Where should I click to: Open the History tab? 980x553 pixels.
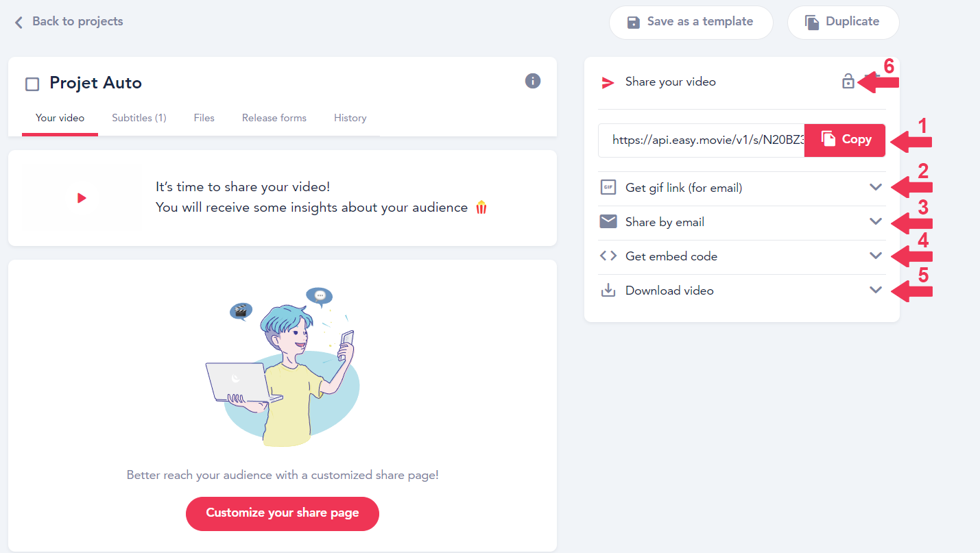pyautogui.click(x=350, y=118)
